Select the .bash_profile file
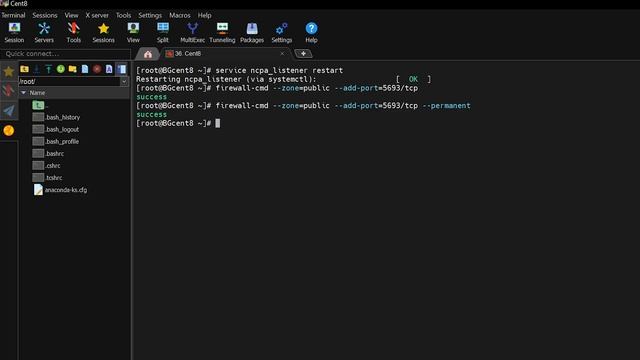Image resolution: width=640 pixels, height=360 pixels. 56,141
